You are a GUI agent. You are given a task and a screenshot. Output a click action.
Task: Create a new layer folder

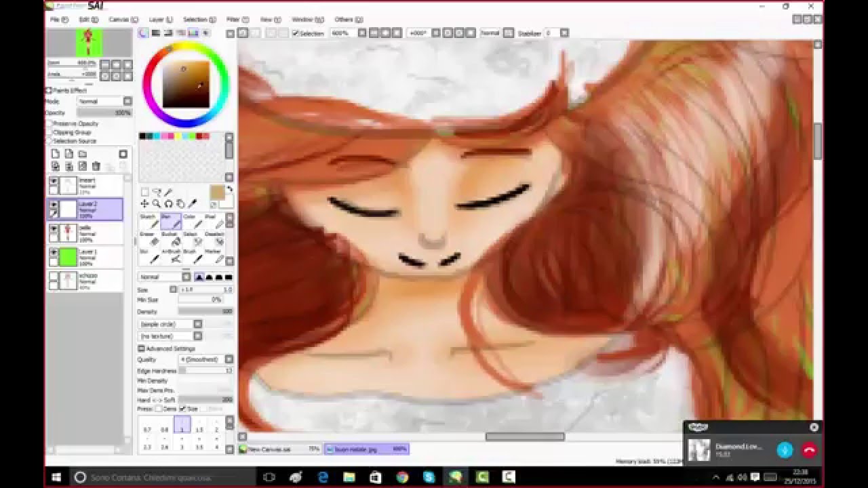83,155
